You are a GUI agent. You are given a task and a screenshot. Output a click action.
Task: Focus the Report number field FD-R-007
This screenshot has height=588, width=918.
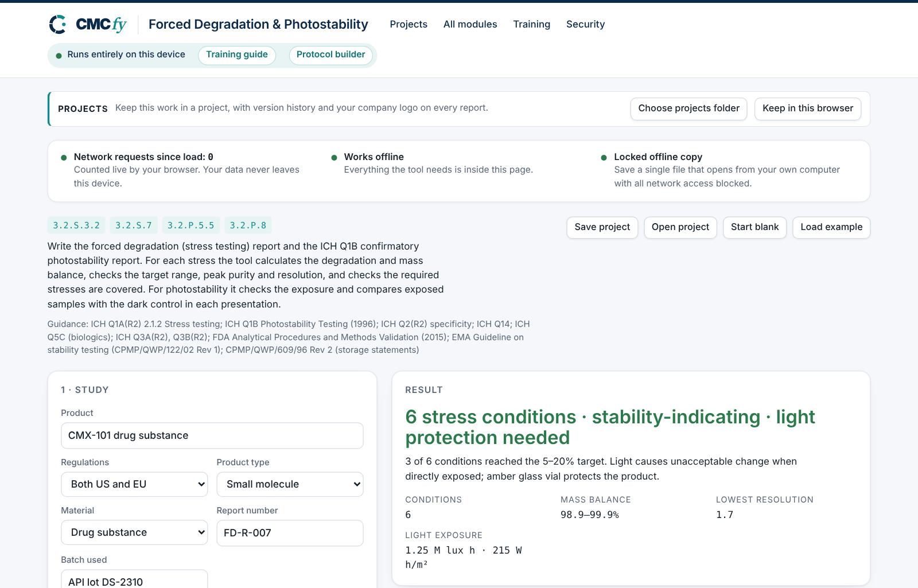click(x=290, y=533)
